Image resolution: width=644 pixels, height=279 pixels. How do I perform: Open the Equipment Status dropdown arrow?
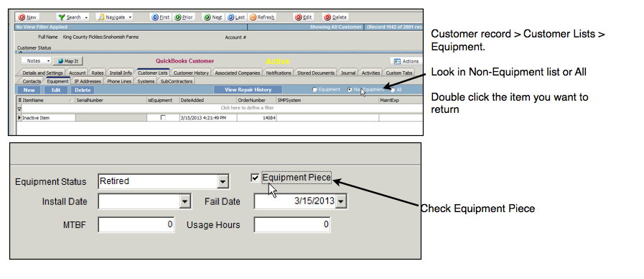(223, 181)
